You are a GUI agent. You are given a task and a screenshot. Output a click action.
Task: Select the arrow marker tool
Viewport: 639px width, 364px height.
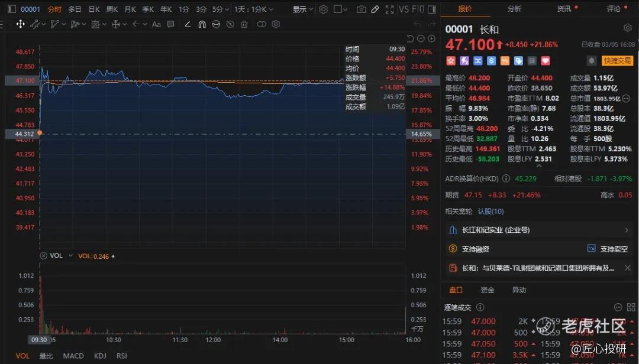[x=136, y=24]
